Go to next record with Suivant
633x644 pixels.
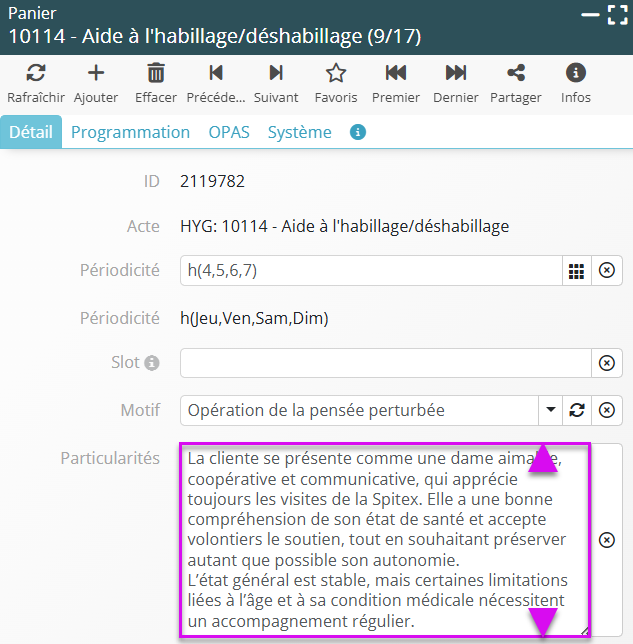tap(276, 73)
